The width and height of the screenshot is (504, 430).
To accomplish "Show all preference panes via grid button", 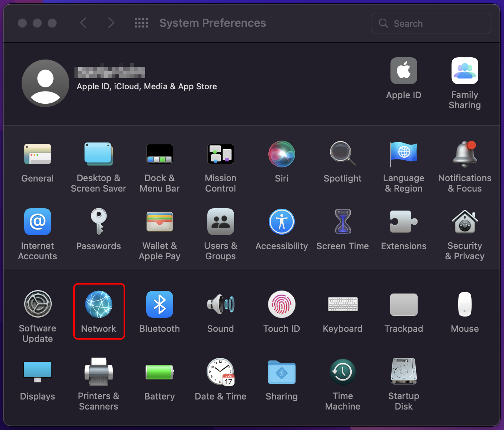I will pos(141,23).
